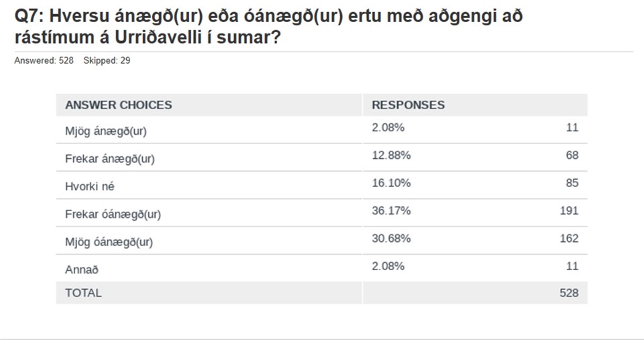
Task: Click the response count 85
Action: [572, 183]
